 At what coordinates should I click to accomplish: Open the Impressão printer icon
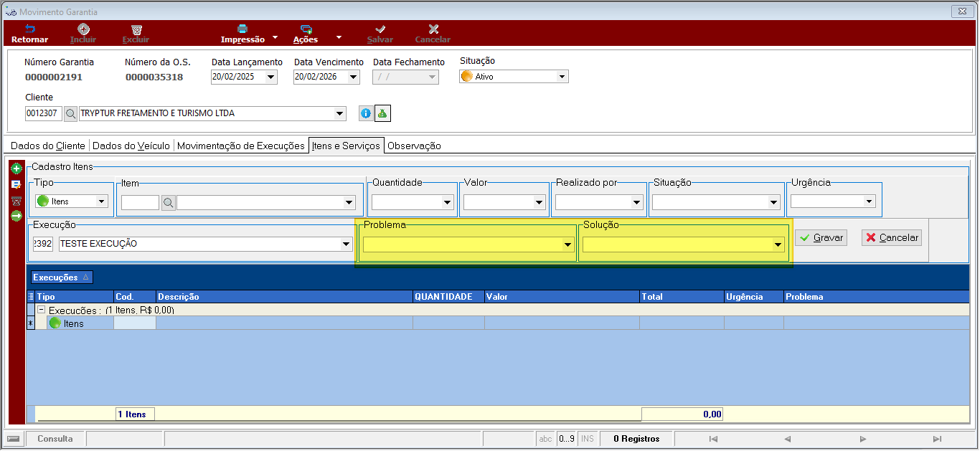[x=242, y=29]
